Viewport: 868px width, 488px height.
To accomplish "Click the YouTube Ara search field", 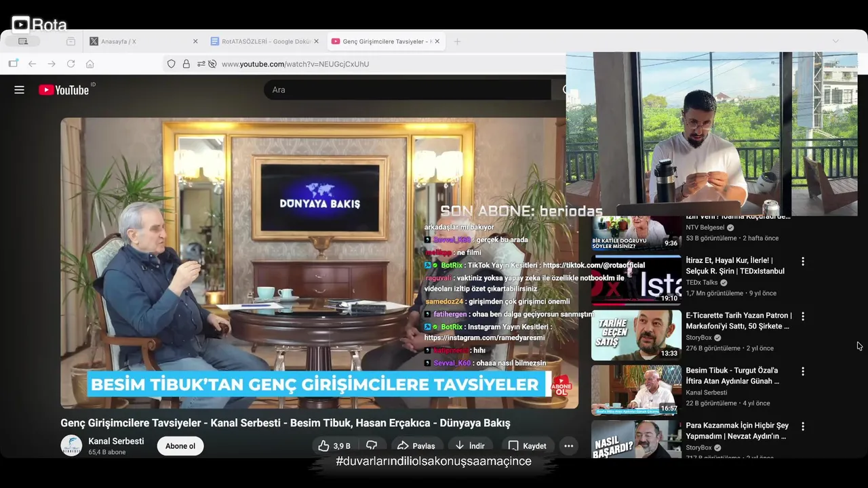I will (x=407, y=89).
